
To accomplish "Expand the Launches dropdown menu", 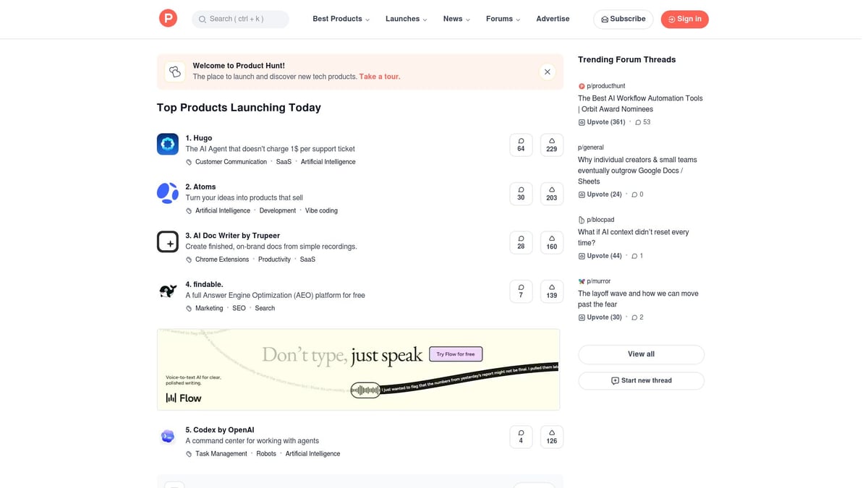I will 406,19.
